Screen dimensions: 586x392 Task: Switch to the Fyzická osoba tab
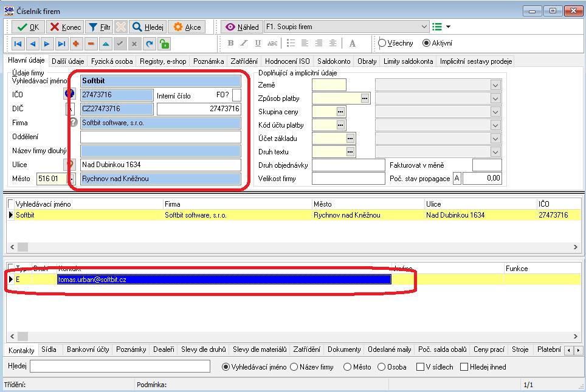coord(112,61)
